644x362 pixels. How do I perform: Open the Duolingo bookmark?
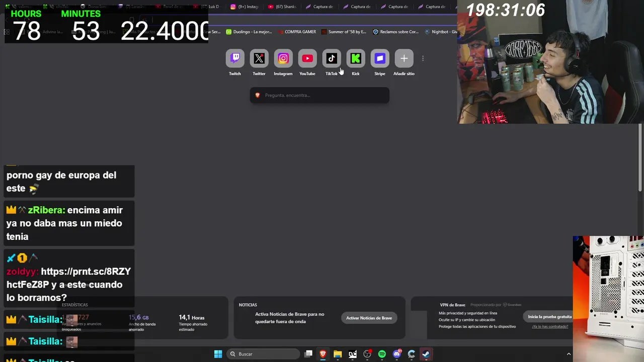click(249, 32)
